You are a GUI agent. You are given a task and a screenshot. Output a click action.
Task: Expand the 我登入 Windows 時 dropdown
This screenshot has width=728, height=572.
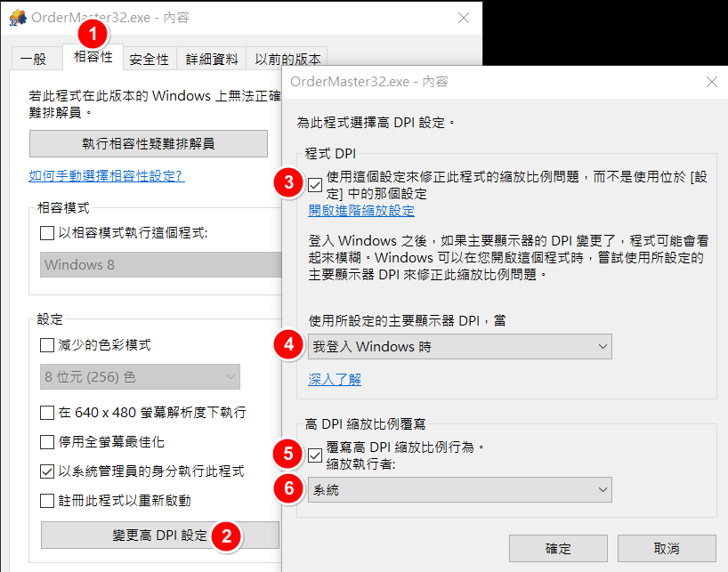pyautogui.click(x=460, y=346)
